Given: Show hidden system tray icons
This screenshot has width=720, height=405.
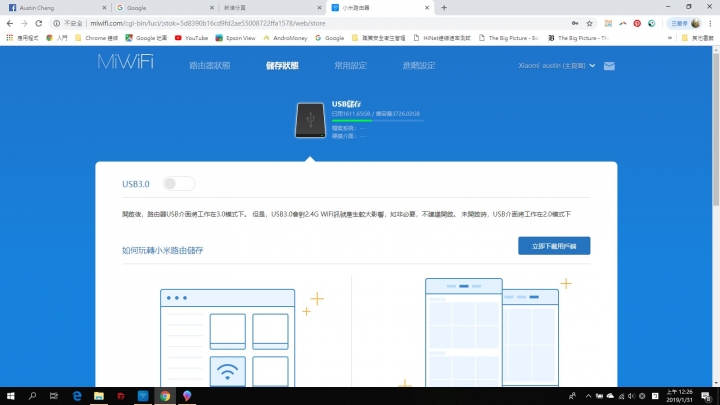Looking at the screenshot, I should 588,396.
